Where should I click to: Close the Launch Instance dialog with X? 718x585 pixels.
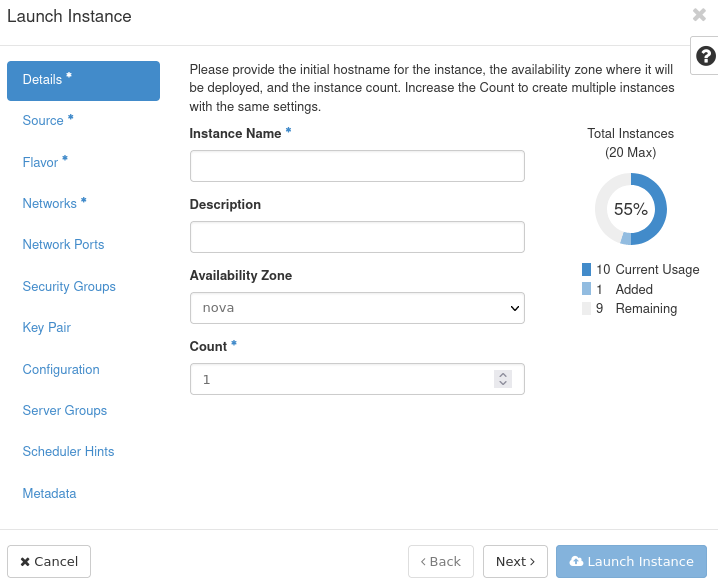(x=699, y=15)
